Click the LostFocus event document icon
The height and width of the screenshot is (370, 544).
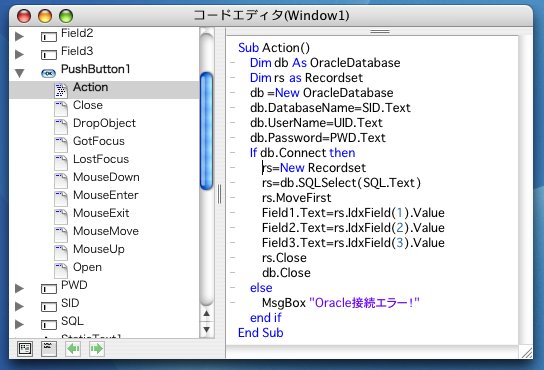(x=61, y=162)
